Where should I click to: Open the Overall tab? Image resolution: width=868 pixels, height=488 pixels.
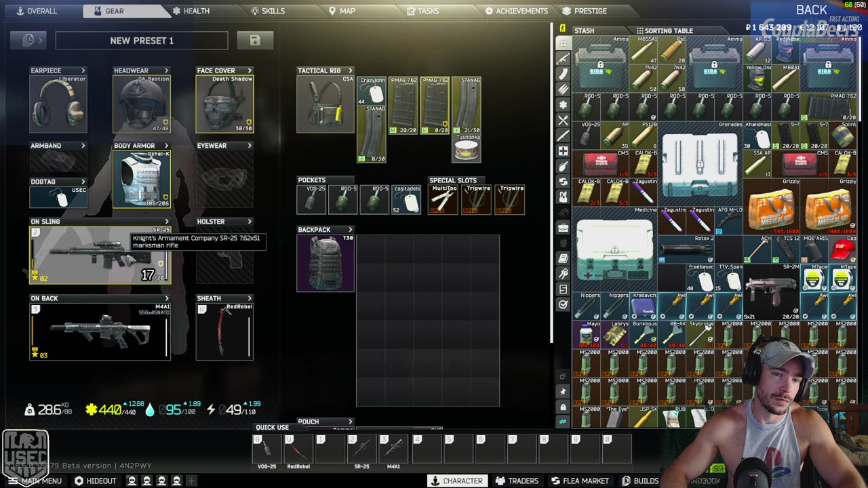click(x=37, y=11)
